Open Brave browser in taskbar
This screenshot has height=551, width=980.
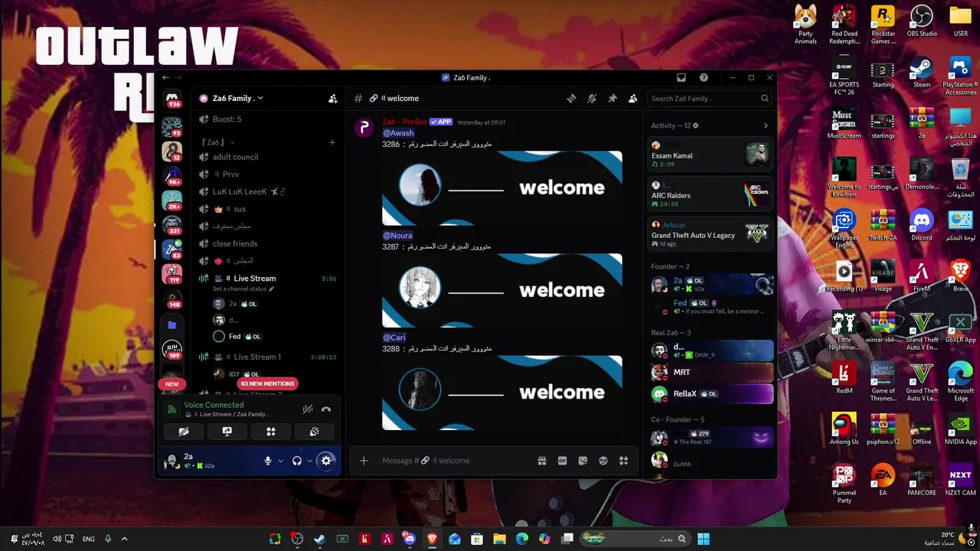point(433,539)
